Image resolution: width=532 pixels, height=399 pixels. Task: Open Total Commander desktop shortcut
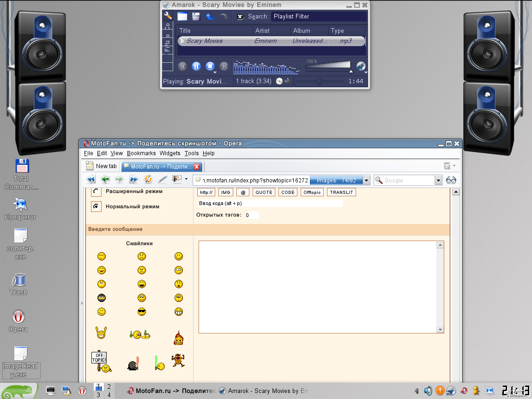[21, 175]
